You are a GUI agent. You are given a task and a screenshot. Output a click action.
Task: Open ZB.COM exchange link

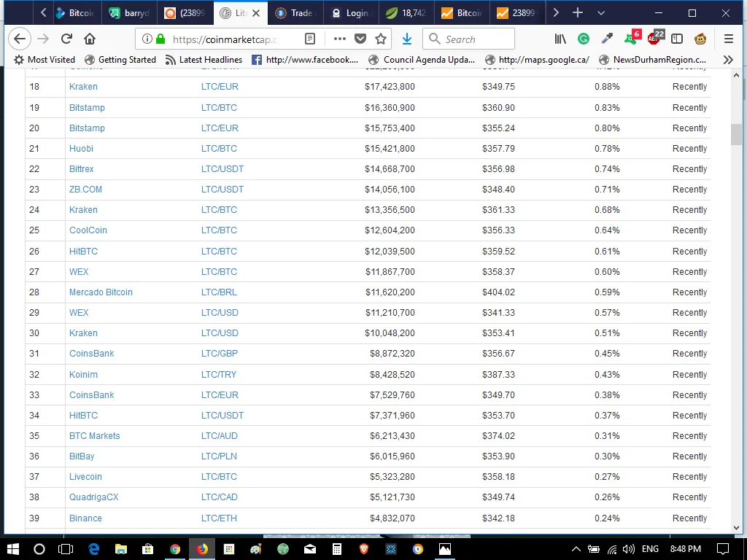pos(86,190)
